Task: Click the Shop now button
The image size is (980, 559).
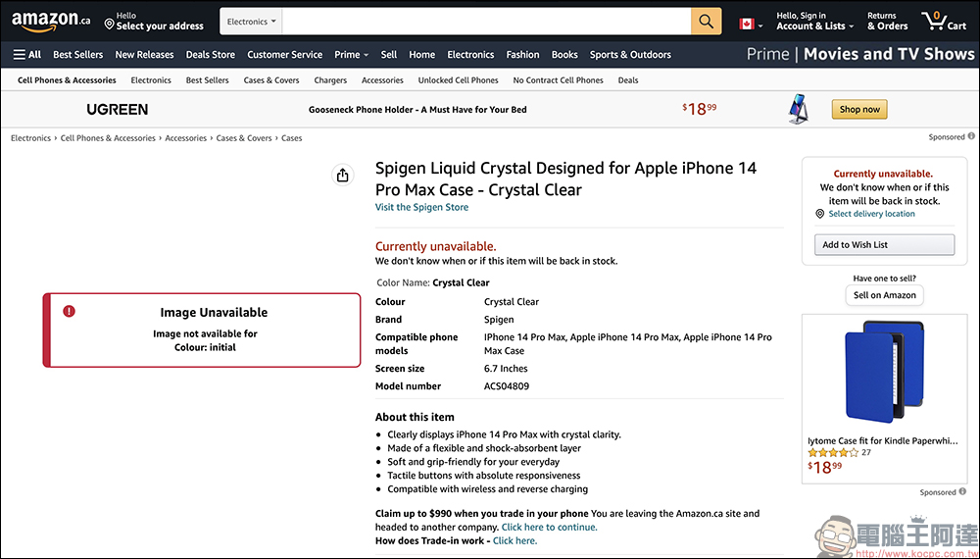Action: 859,109
